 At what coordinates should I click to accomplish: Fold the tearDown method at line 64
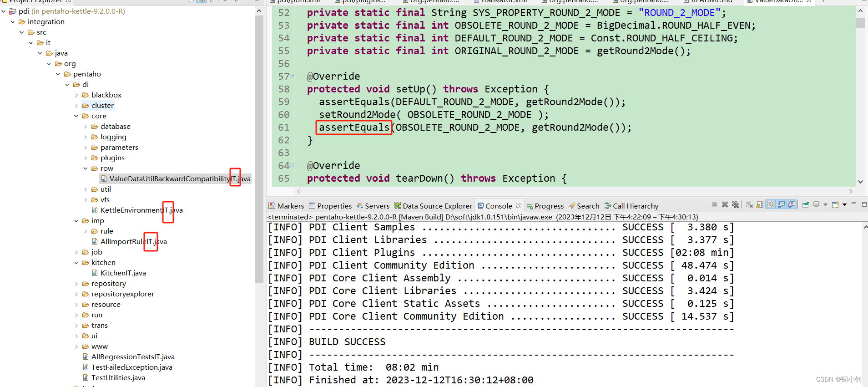[x=292, y=165]
